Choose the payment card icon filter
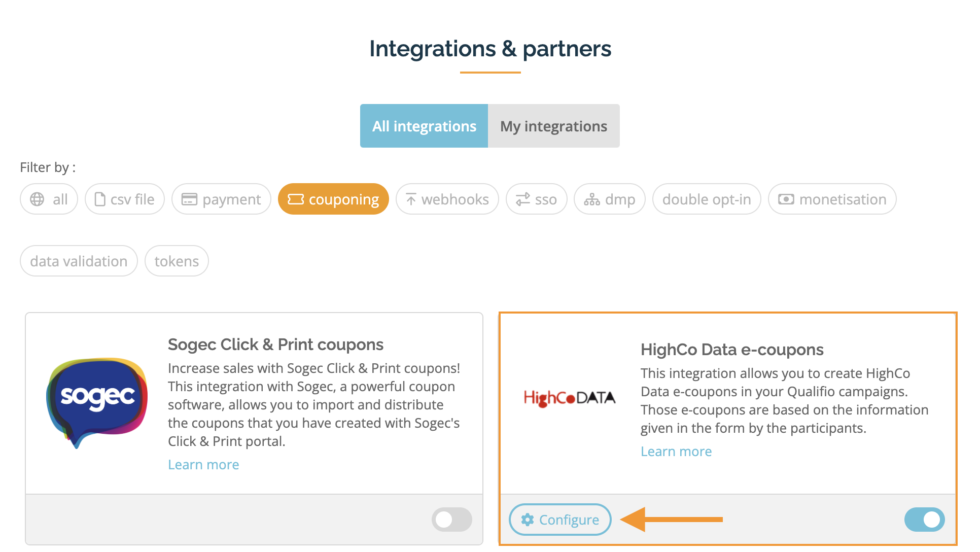Image resolution: width=980 pixels, height=552 pixels. point(189,199)
